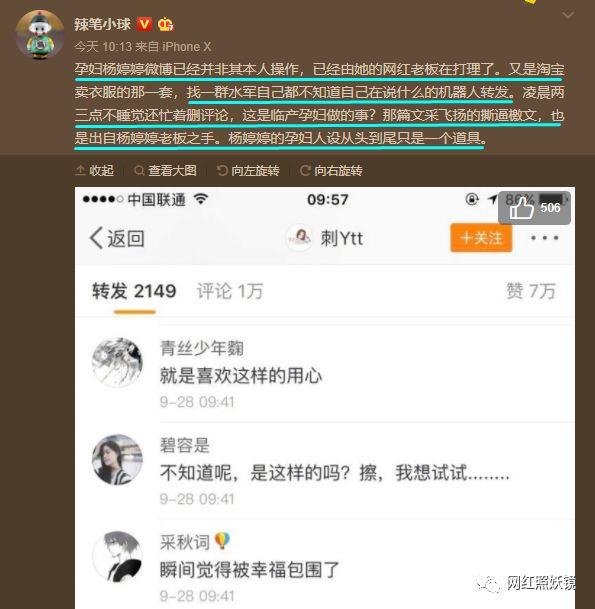Expand the post options chevron menu
The height and width of the screenshot is (609, 595).
[x=568, y=15]
